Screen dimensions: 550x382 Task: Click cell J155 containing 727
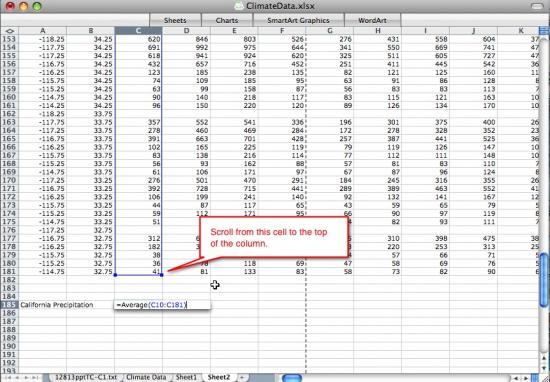click(474, 56)
